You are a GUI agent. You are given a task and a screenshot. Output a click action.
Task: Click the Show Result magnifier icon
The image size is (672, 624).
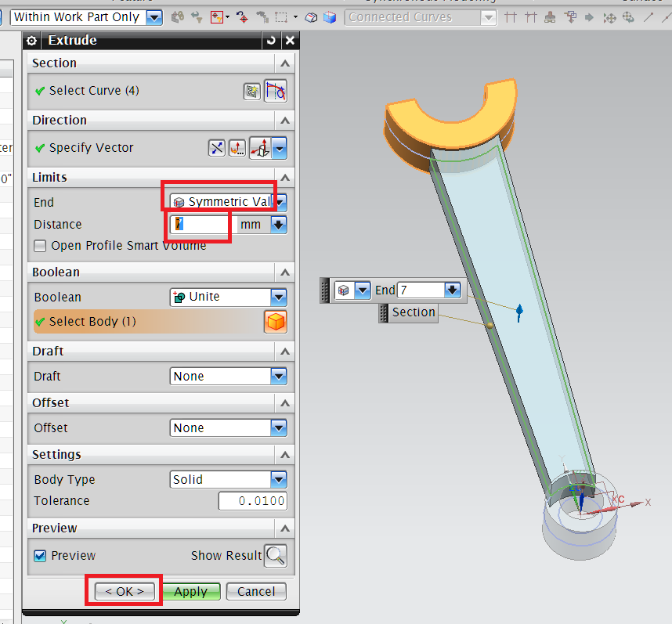pyautogui.click(x=274, y=555)
